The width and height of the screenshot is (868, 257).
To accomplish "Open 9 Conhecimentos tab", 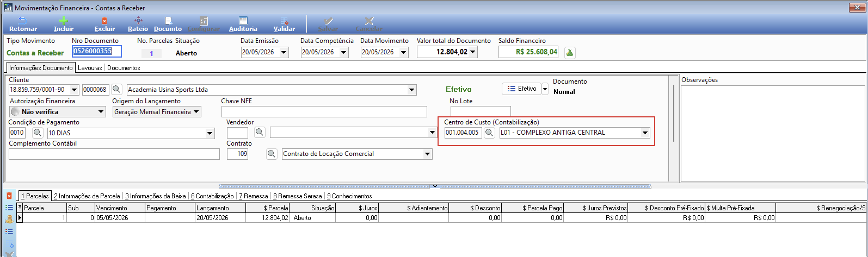I will [x=349, y=196].
